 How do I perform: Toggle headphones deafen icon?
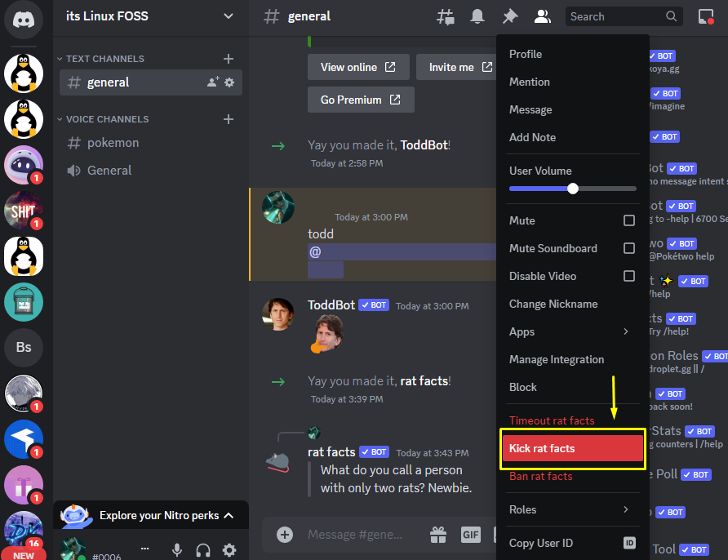pyautogui.click(x=203, y=549)
